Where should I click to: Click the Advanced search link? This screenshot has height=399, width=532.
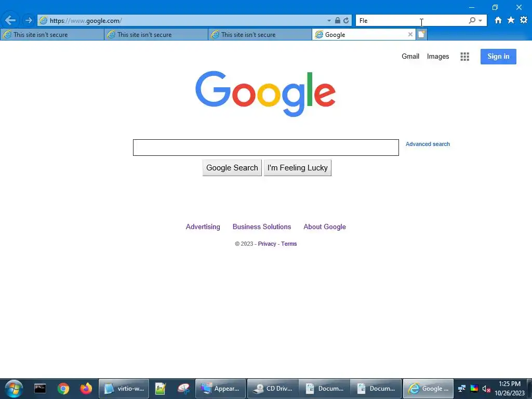[x=428, y=144]
